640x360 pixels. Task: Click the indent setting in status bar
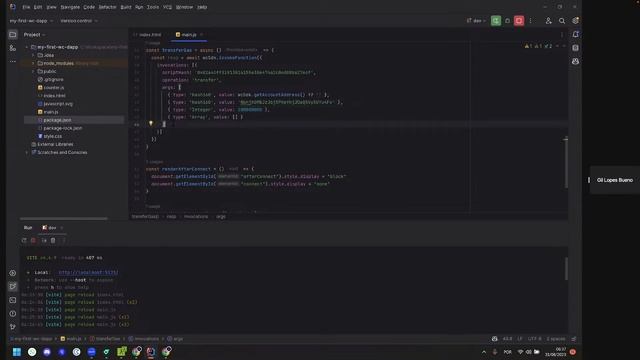[x=556, y=339]
